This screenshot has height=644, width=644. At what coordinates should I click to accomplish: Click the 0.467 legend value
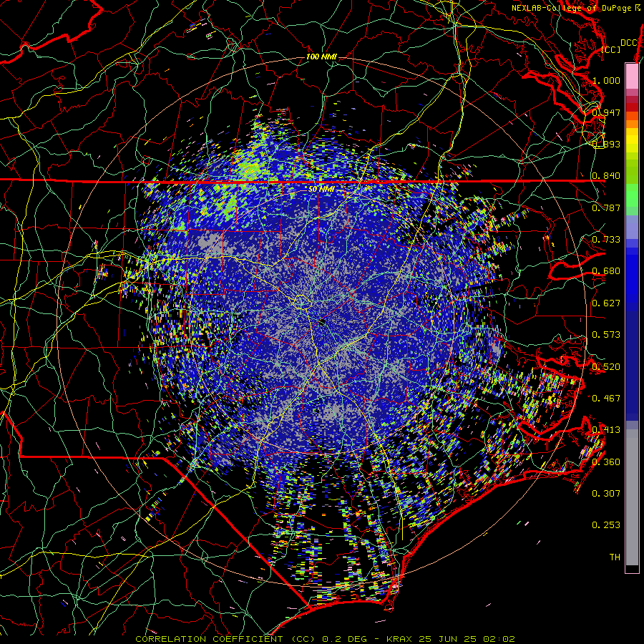(x=606, y=399)
